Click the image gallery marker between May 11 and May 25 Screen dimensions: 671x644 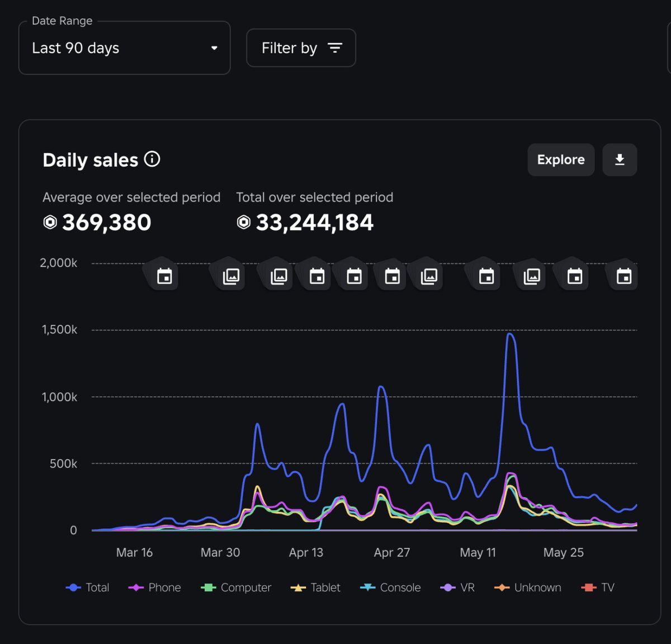[x=531, y=276]
